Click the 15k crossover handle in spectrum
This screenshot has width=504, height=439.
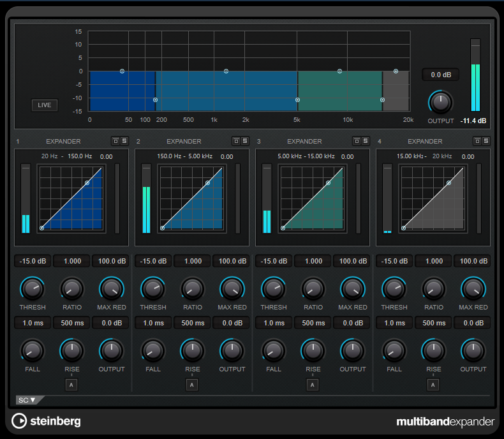pyautogui.click(x=382, y=100)
